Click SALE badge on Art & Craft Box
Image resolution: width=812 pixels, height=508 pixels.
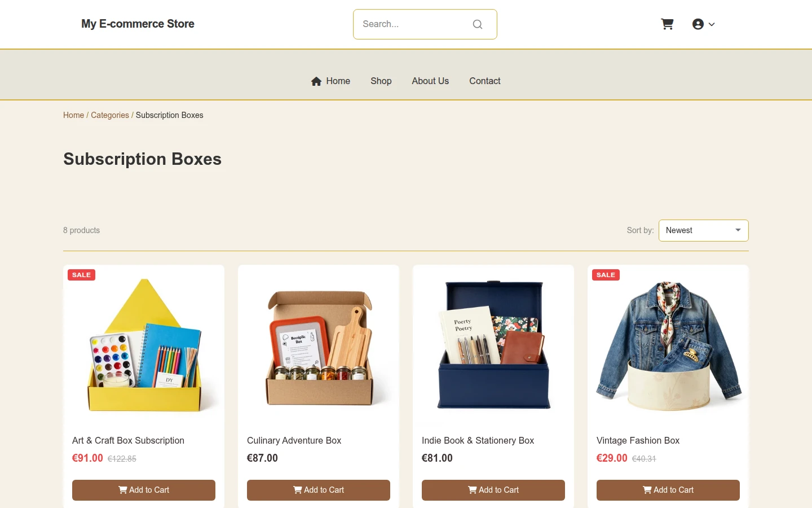(x=81, y=275)
